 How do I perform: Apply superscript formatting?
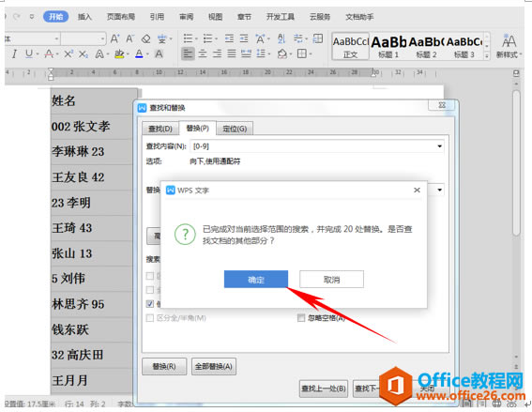tap(68, 53)
